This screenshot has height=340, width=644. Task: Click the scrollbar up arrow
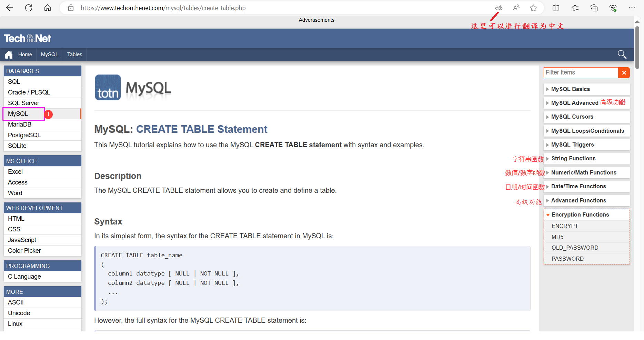coord(637,21)
